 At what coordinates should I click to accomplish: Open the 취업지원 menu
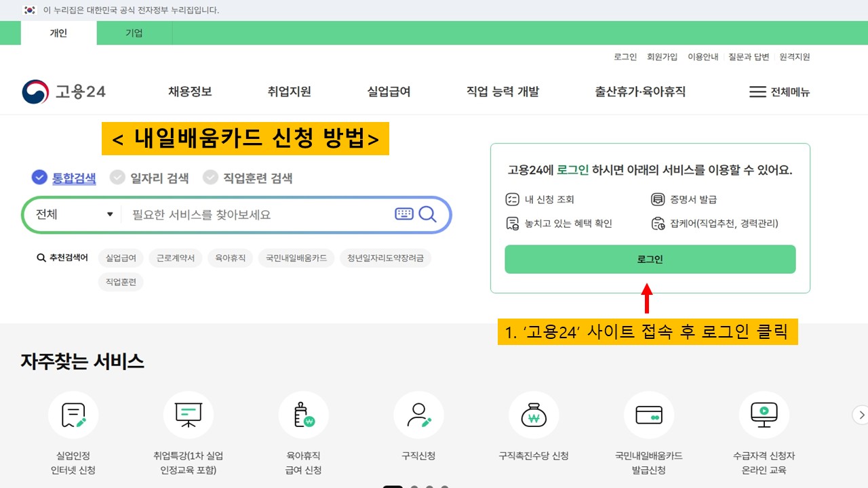(290, 91)
